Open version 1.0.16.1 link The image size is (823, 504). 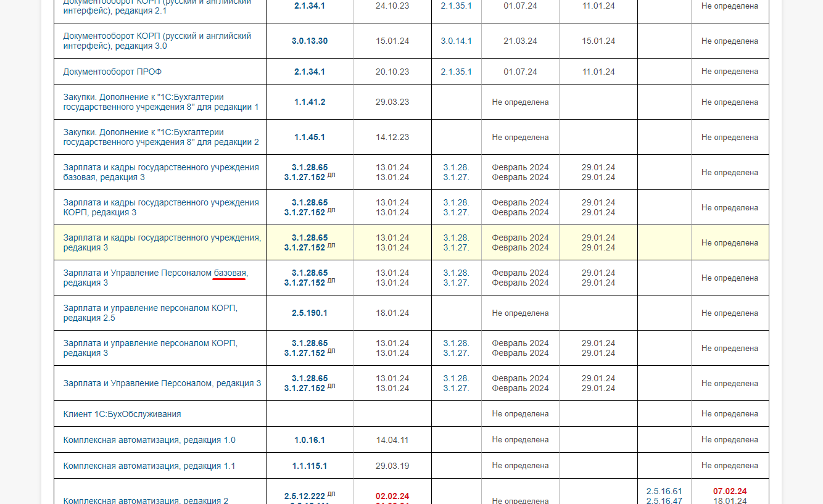point(310,440)
